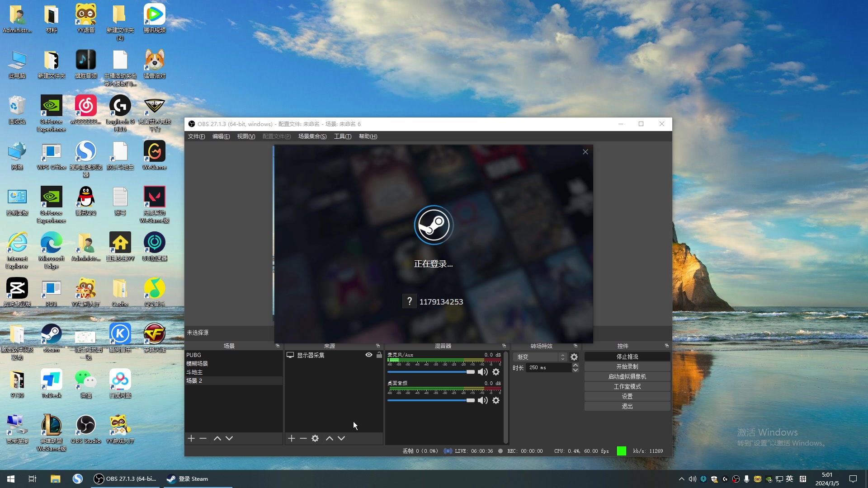Open OBS Studio desktop shortcut
868x488 pixels.
point(85,430)
